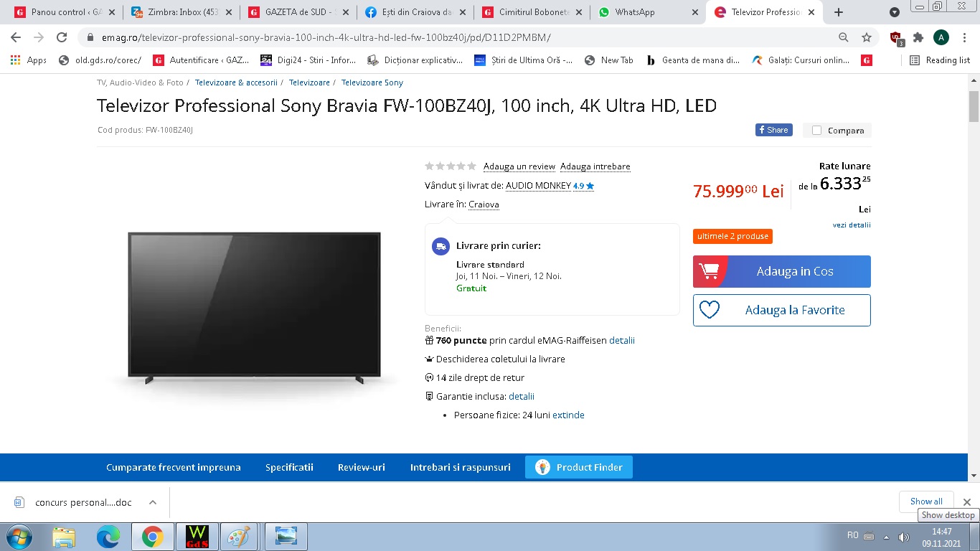Open Chrome from the Windows taskbar
Screen dimensions: 980x551
tap(152, 537)
